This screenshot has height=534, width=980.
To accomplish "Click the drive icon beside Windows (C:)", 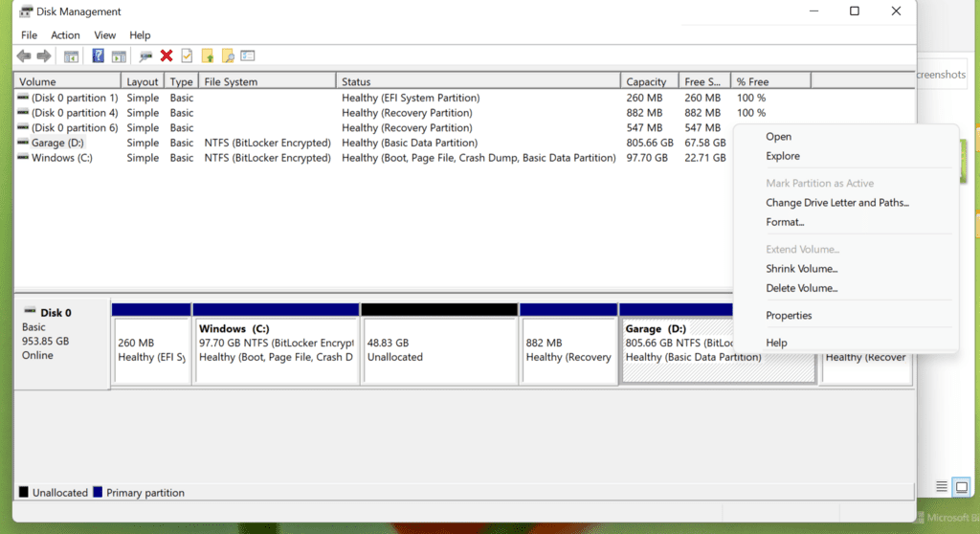I will (x=23, y=158).
